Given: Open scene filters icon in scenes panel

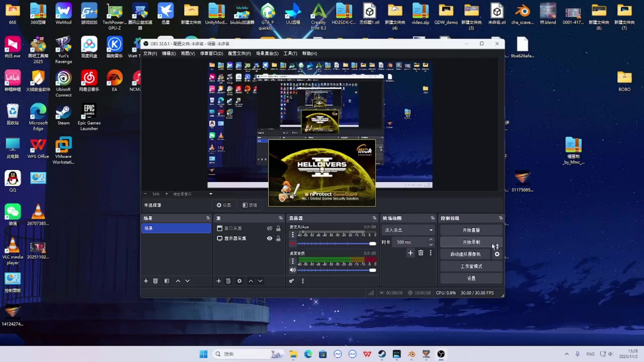Looking at the screenshot, I should [167, 281].
